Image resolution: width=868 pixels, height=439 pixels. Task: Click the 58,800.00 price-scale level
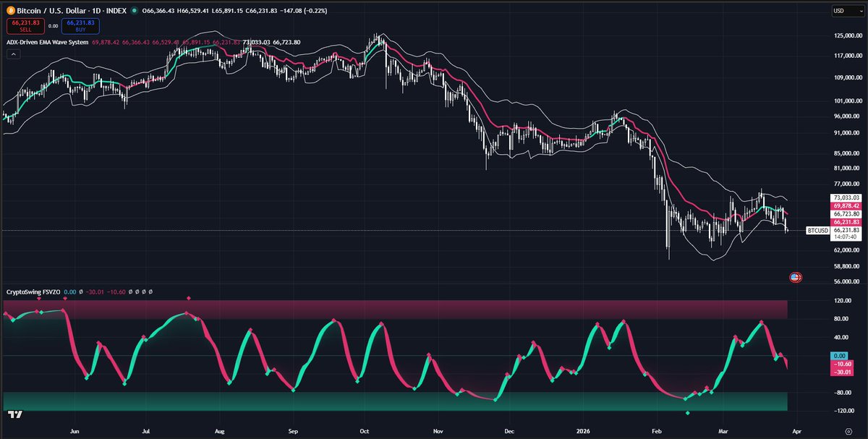(x=846, y=266)
